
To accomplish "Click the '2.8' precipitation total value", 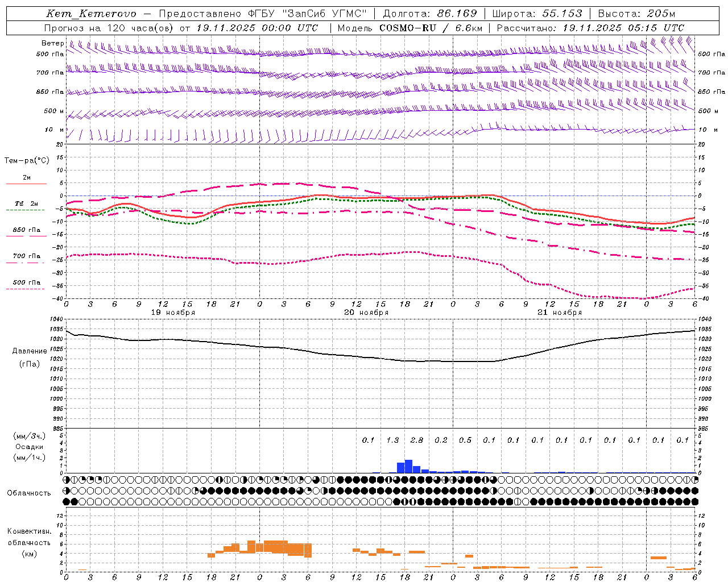I will click(x=417, y=440).
